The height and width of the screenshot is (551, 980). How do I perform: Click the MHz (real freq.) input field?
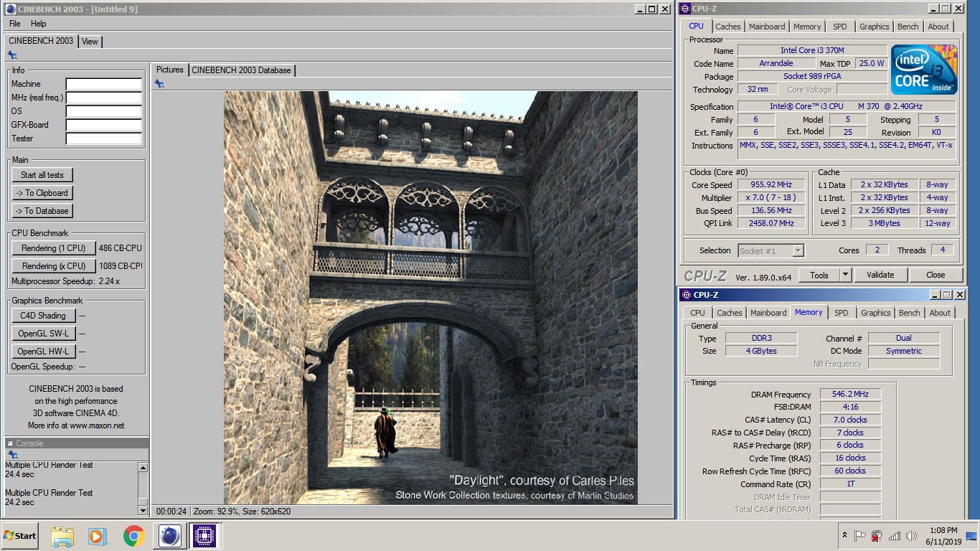(x=104, y=98)
